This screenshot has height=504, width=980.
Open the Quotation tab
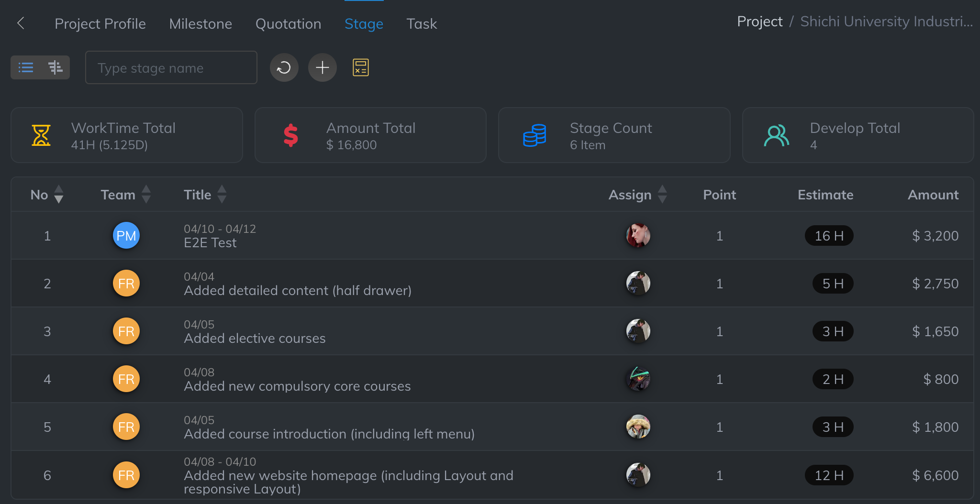288,23
